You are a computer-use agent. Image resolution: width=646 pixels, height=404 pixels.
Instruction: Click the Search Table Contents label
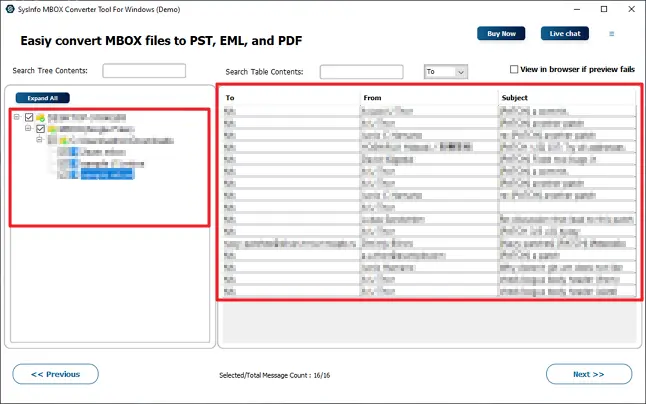264,72
